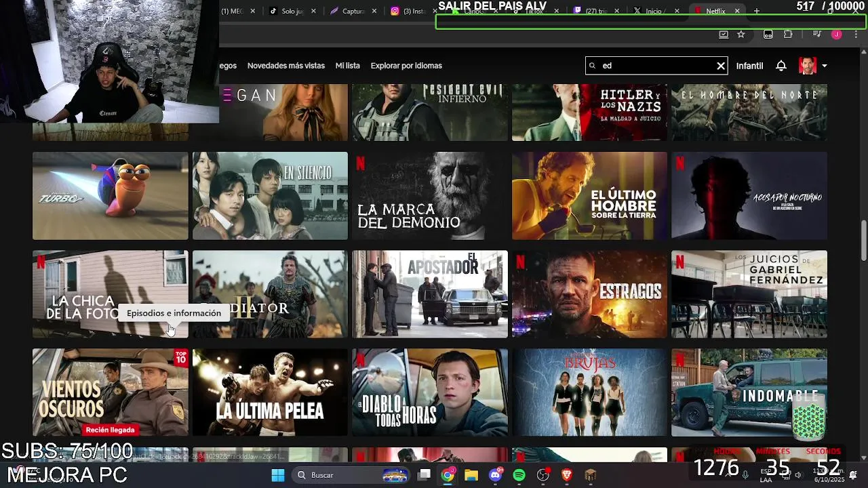Switch to the Solo jug TikTok tab
Image resolution: width=868 pixels, height=488 pixels.
pyautogui.click(x=292, y=11)
